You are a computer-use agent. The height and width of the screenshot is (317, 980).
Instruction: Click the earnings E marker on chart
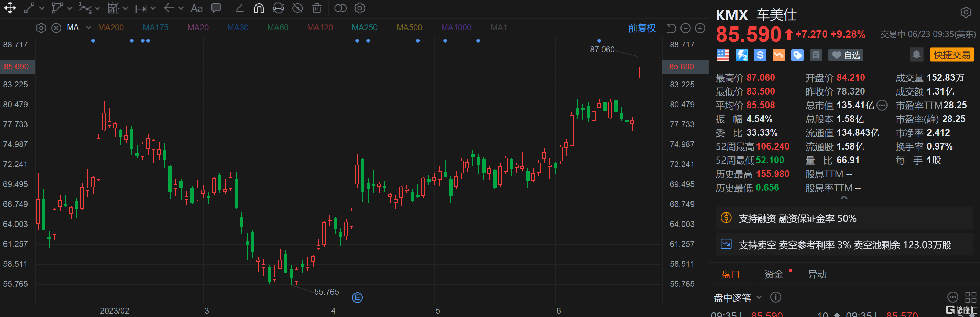tap(357, 298)
